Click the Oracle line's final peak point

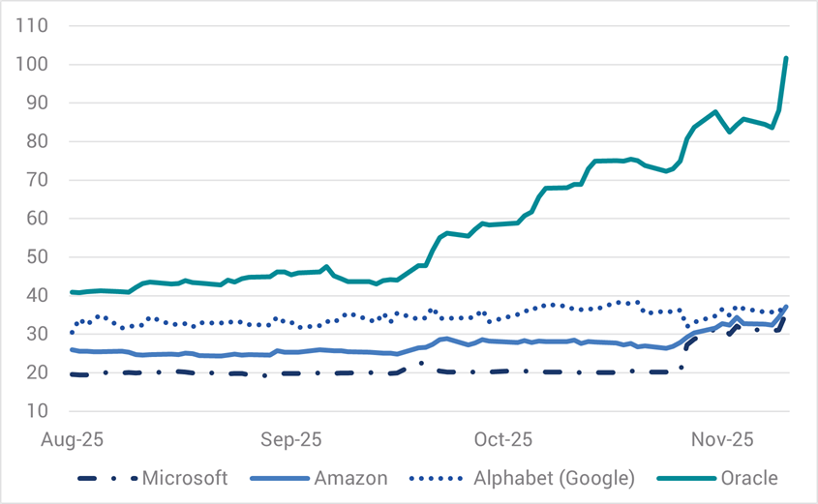click(x=786, y=58)
